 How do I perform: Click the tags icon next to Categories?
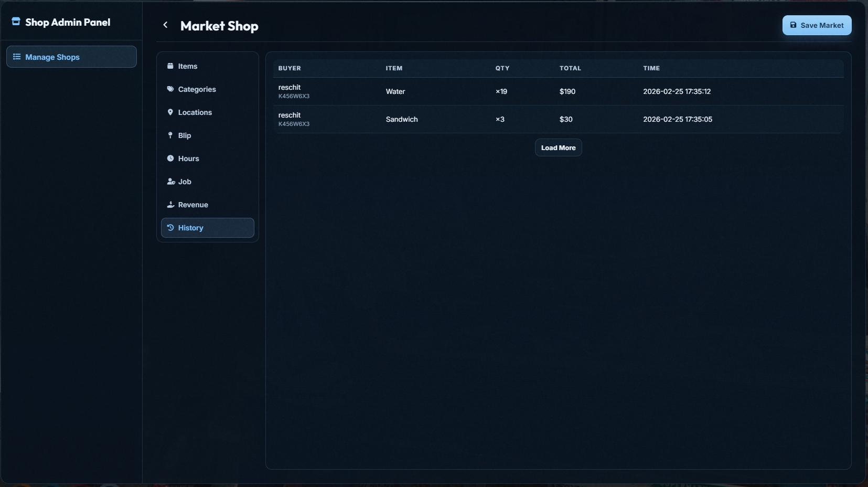170,89
